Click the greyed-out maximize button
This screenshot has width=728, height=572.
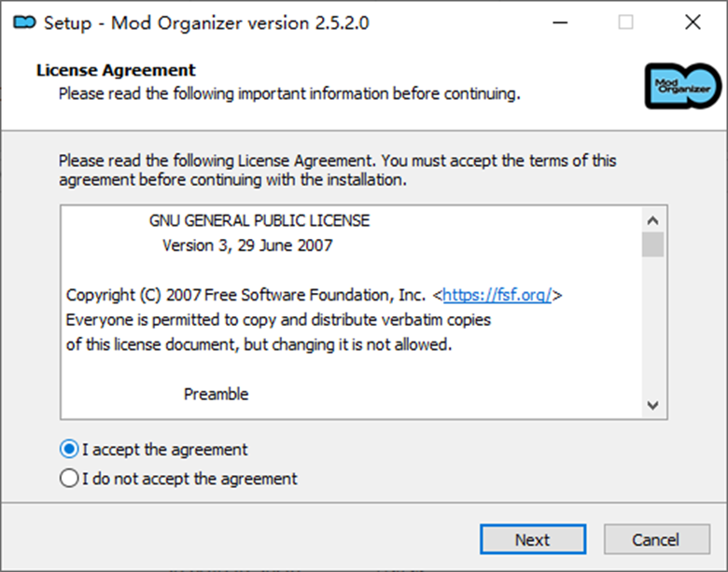(x=625, y=22)
